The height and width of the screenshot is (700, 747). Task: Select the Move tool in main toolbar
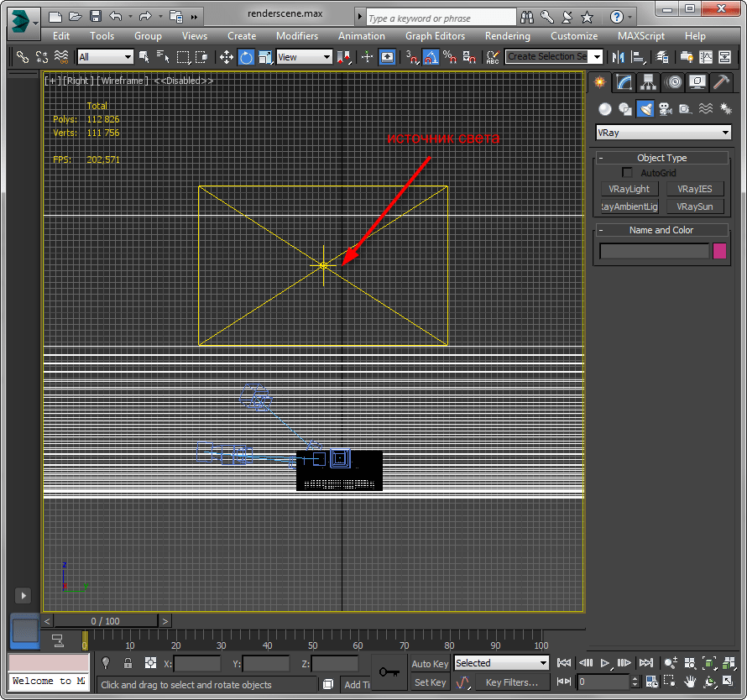[226, 57]
